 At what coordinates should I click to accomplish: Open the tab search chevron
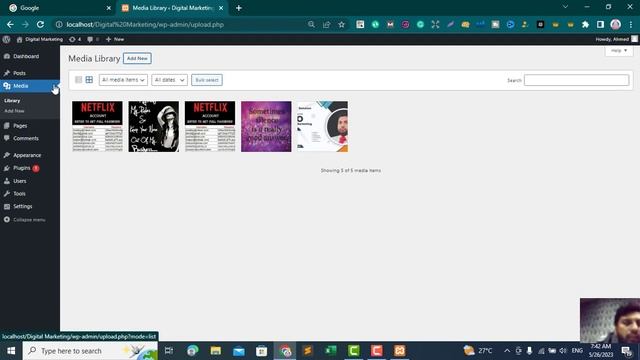click(x=565, y=7)
